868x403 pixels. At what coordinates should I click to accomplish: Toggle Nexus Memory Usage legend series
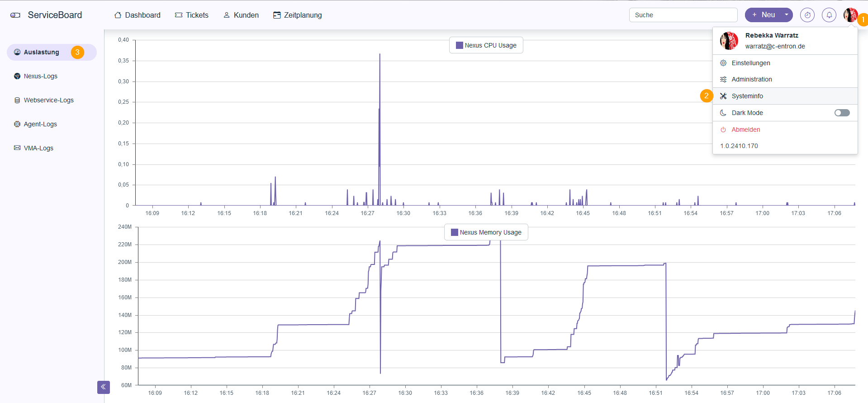point(486,232)
